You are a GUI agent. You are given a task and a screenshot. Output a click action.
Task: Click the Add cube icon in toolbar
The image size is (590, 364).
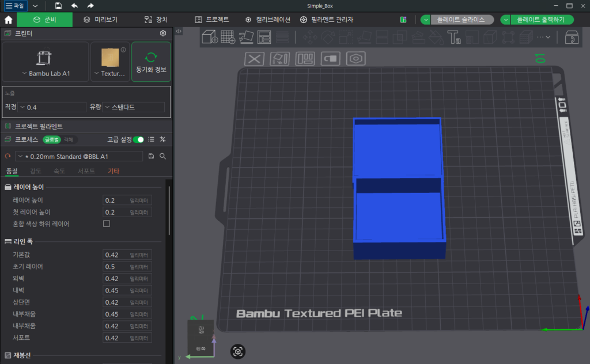[210, 37]
